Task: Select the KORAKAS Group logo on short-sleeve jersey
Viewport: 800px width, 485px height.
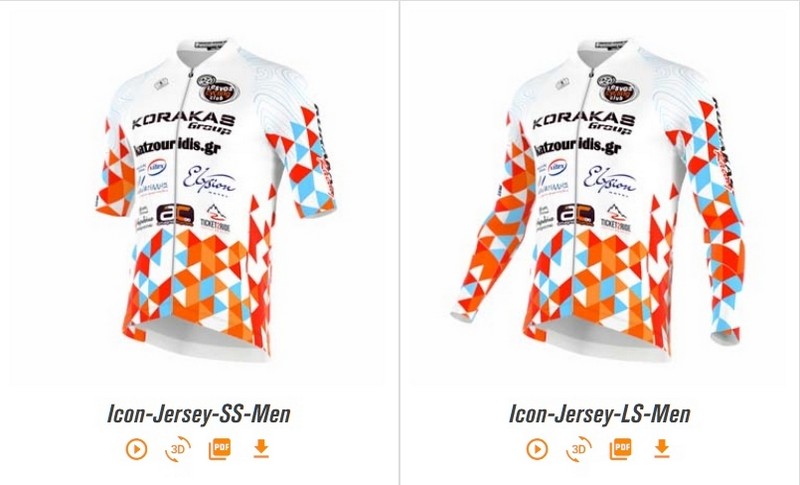Action: pos(184,123)
